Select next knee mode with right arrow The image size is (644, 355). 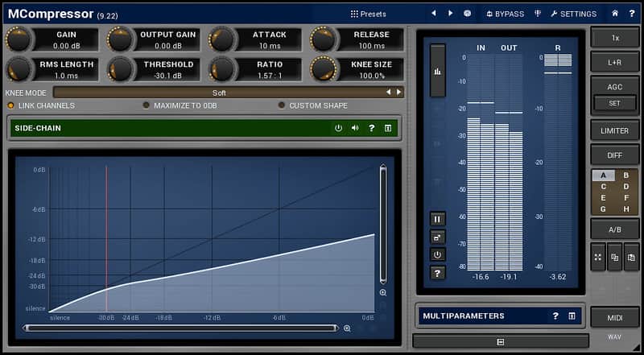(x=398, y=93)
